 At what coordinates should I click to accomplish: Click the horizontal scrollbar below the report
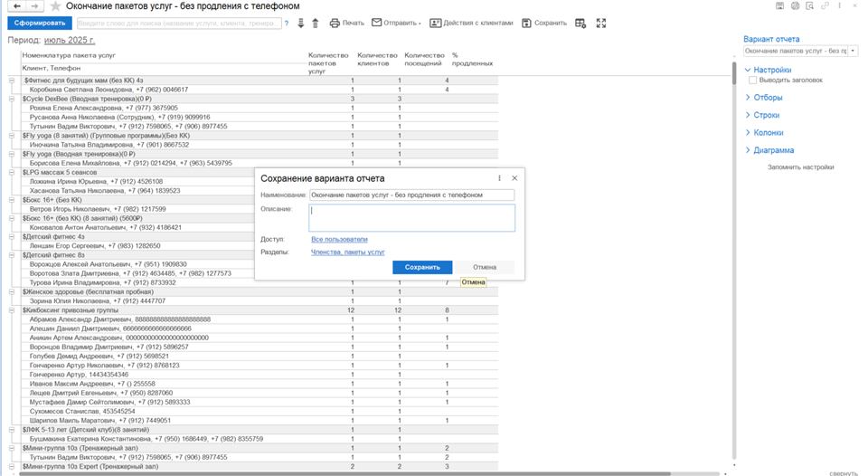pyautogui.click(x=344, y=474)
